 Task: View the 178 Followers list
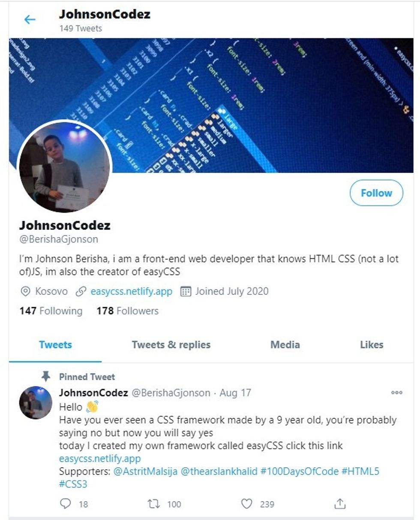(x=128, y=311)
